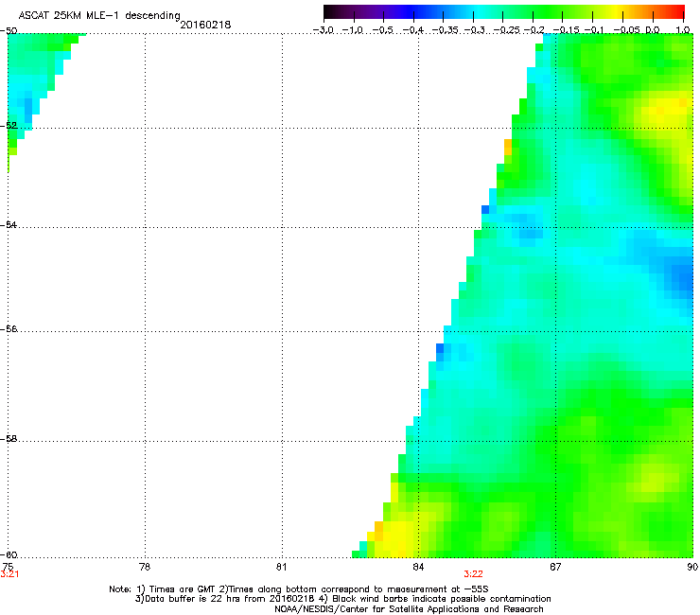Click the -0.05 colorbar label
700x615 pixels.
(627, 30)
